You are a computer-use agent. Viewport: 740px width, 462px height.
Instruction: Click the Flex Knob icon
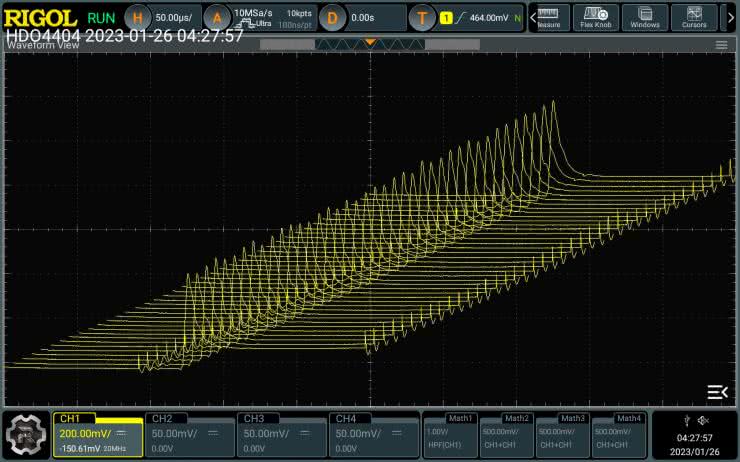(596, 18)
